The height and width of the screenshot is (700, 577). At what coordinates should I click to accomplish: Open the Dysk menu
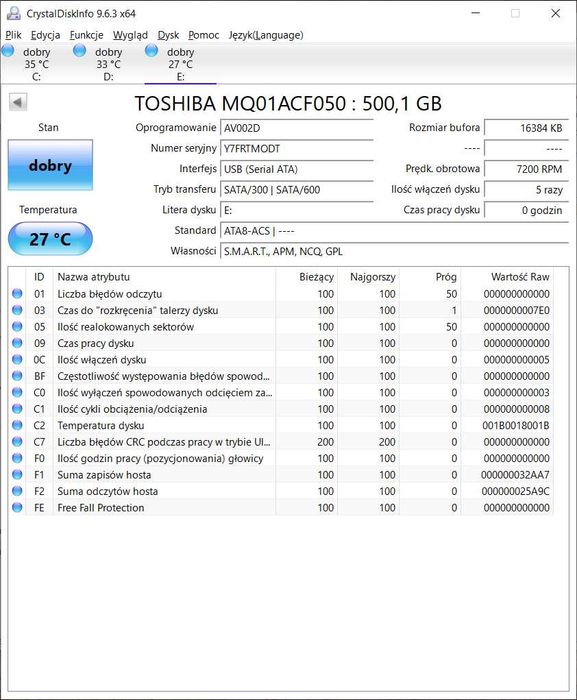click(x=168, y=35)
